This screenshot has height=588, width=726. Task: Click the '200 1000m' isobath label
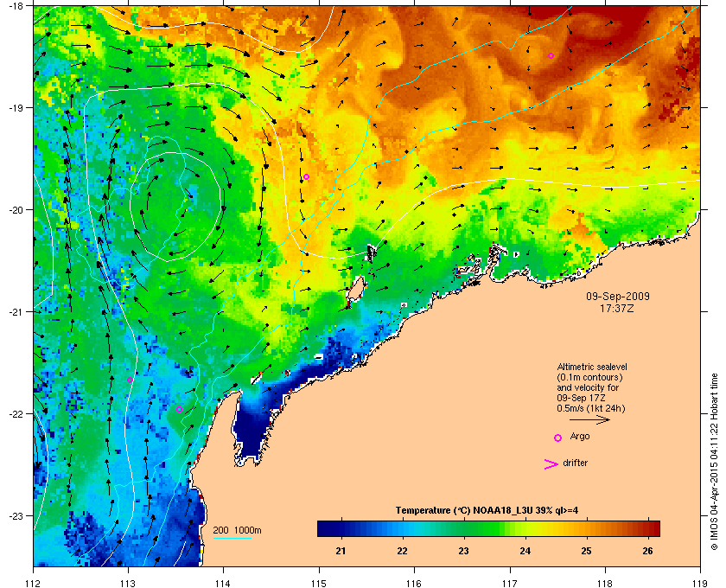237,531
